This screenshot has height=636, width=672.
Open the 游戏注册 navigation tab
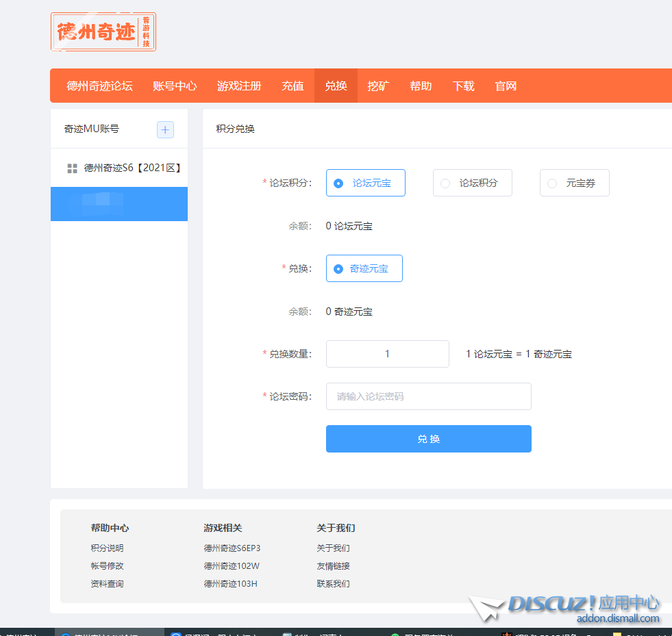(239, 86)
